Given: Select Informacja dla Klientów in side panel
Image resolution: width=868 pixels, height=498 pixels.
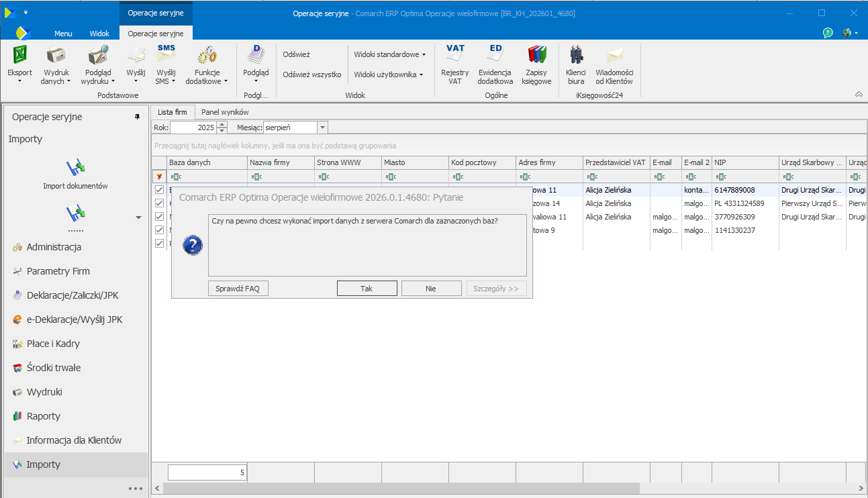Looking at the screenshot, I should point(75,440).
